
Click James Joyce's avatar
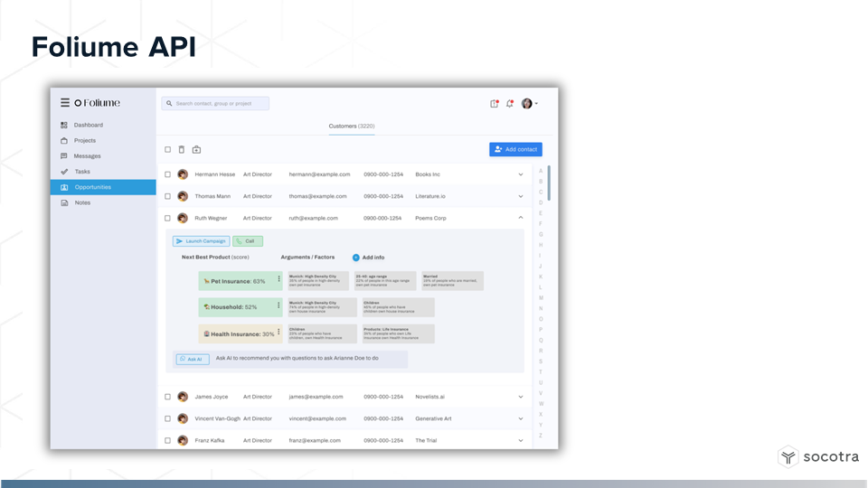pyautogui.click(x=183, y=397)
